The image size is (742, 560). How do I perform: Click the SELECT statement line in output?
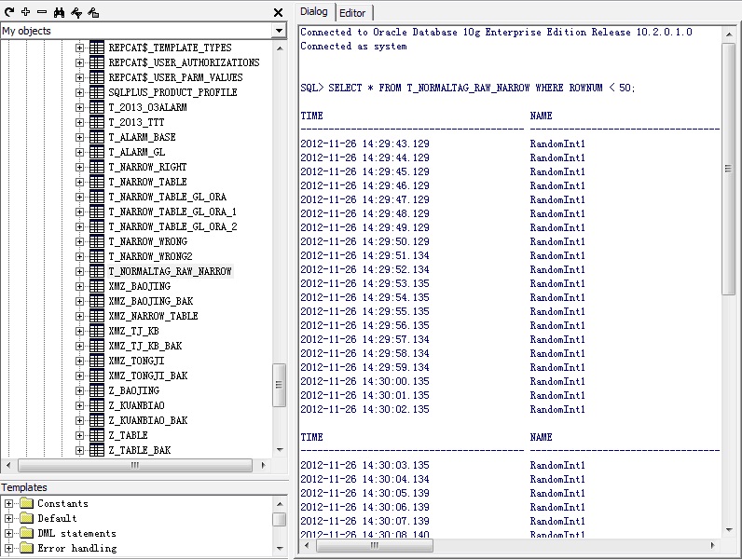[x=468, y=88]
